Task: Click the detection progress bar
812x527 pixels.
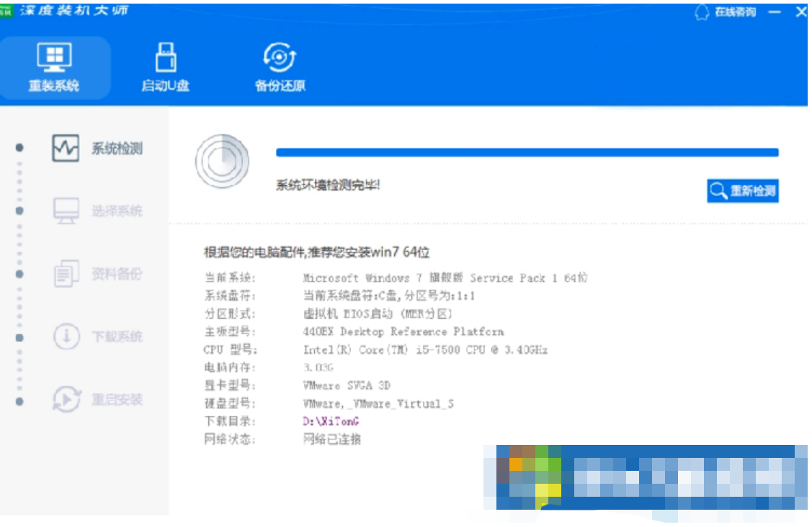Action: click(527, 152)
